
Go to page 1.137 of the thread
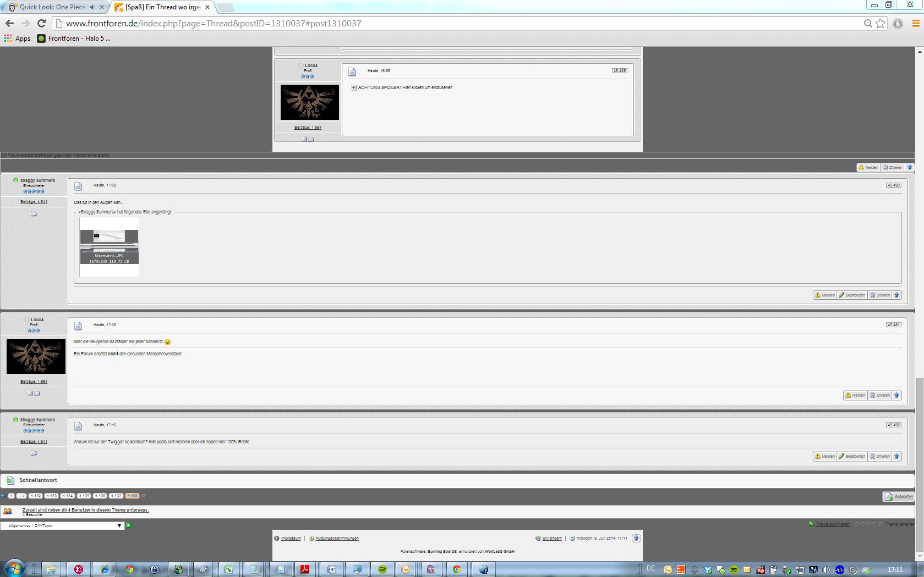(x=116, y=496)
